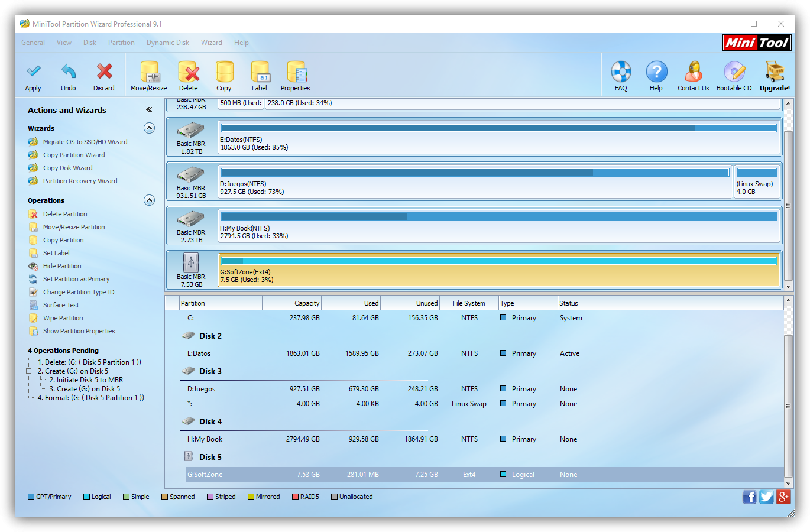Image resolution: width=810 pixels, height=532 pixels.
Task: Choose the Set Label operation
Action: click(x=56, y=253)
